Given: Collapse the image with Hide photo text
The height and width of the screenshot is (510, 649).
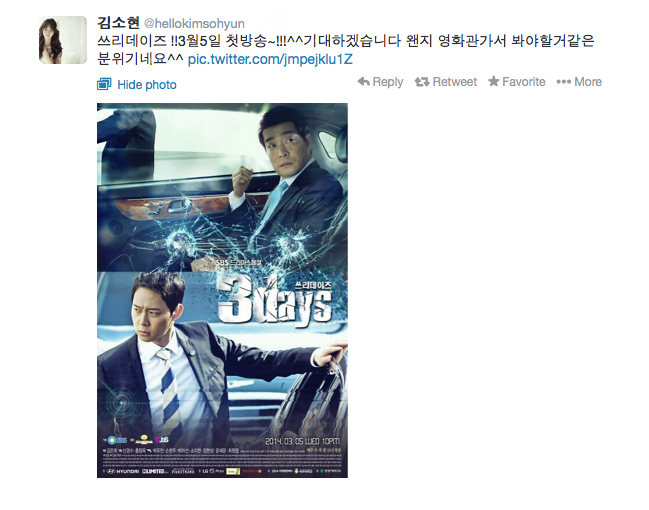Looking at the screenshot, I should click(147, 85).
